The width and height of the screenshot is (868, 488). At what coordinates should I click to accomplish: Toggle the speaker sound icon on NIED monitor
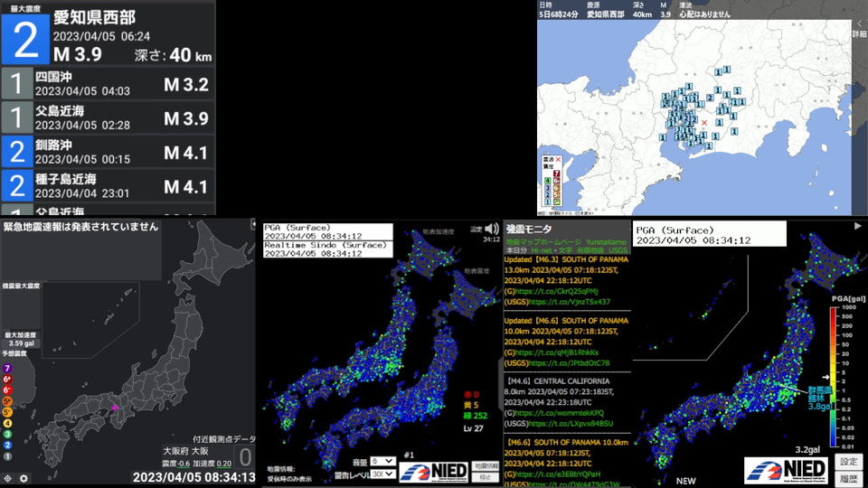(492, 229)
